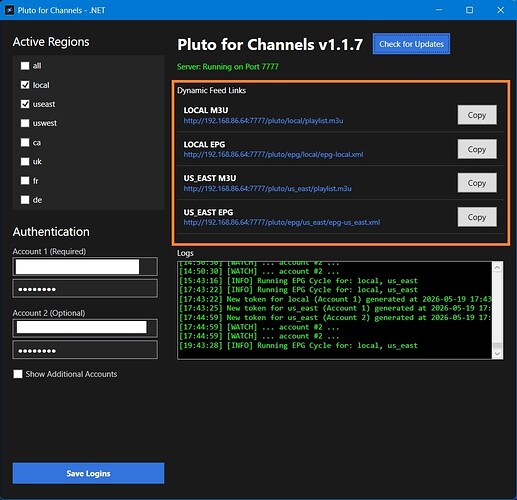Maximize the Pluto for Channels window
The height and width of the screenshot is (500, 517).
tap(469, 10)
